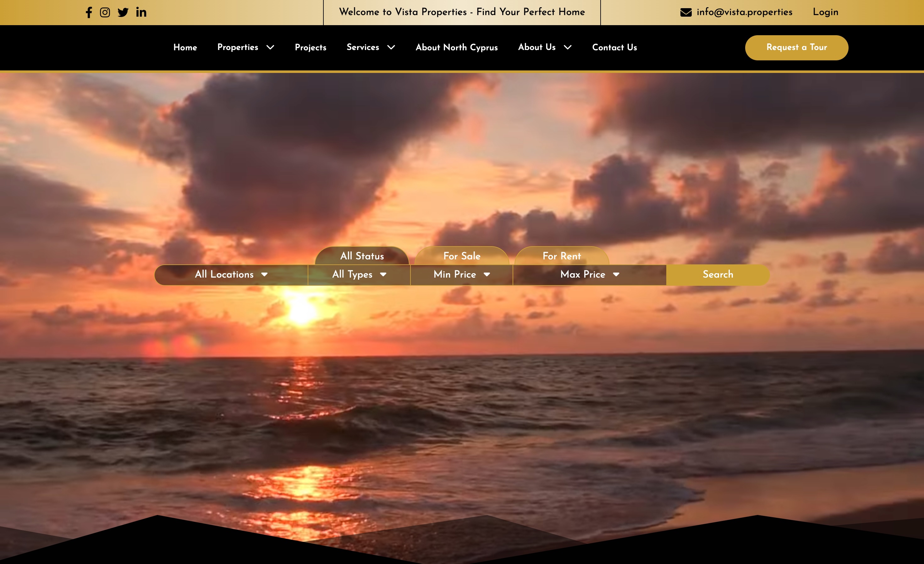Click the Properties menu chevron icon

tap(270, 47)
